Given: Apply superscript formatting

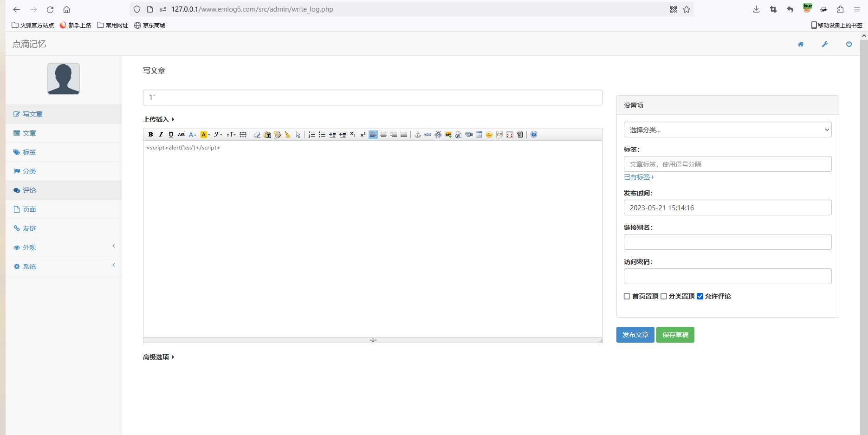Looking at the screenshot, I should [x=363, y=135].
